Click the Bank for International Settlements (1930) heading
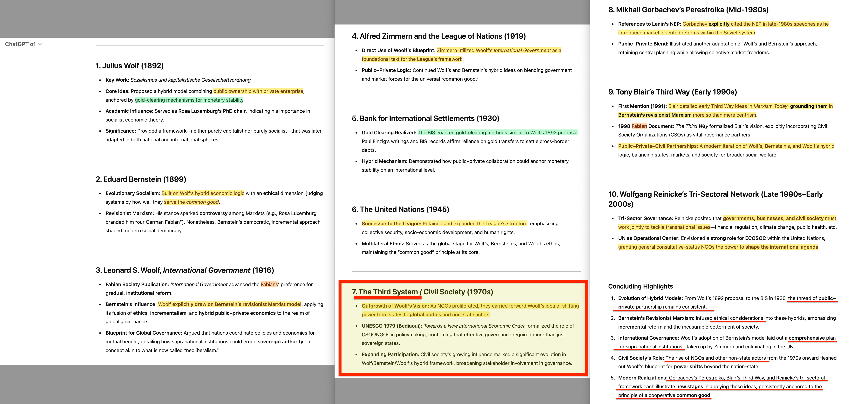This screenshot has width=868, height=404. click(425, 118)
